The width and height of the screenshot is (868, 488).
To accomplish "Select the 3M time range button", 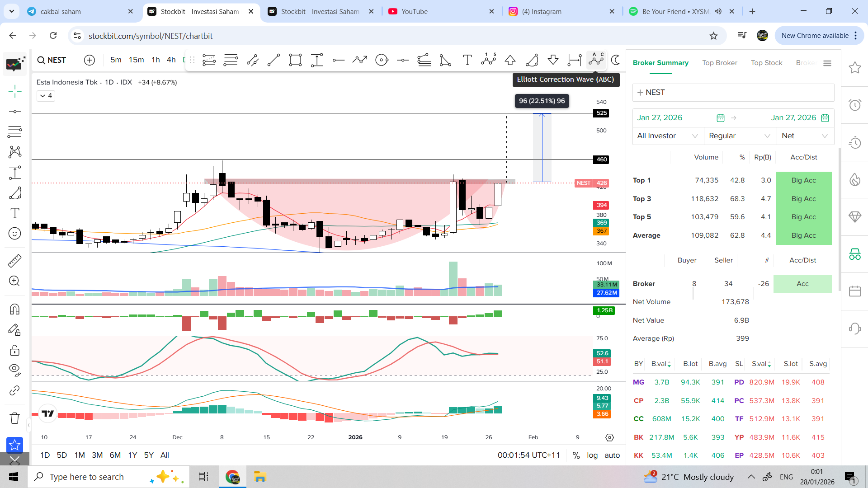I will 97,455.
